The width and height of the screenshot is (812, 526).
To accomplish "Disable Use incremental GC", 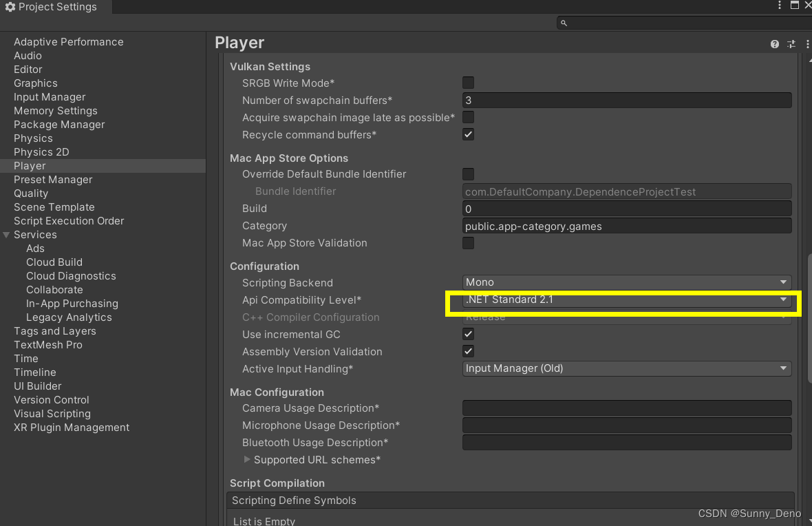I will pos(468,334).
